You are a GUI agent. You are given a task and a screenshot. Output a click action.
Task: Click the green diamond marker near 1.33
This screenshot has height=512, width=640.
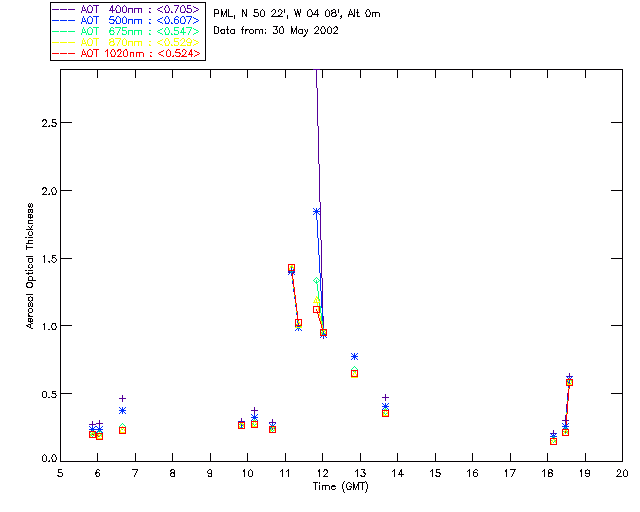pos(316,280)
